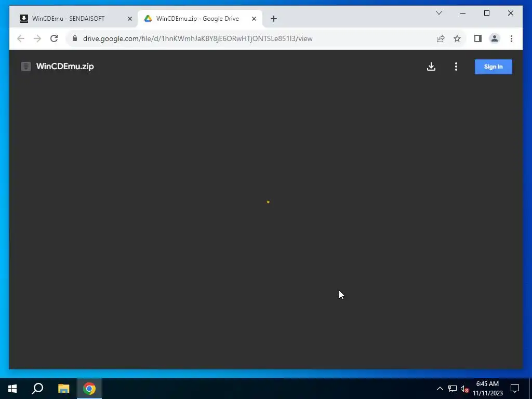Close the WinCDEmu - SENDAISOFT tab
Viewport: 532px width, 399px height.
[129, 19]
